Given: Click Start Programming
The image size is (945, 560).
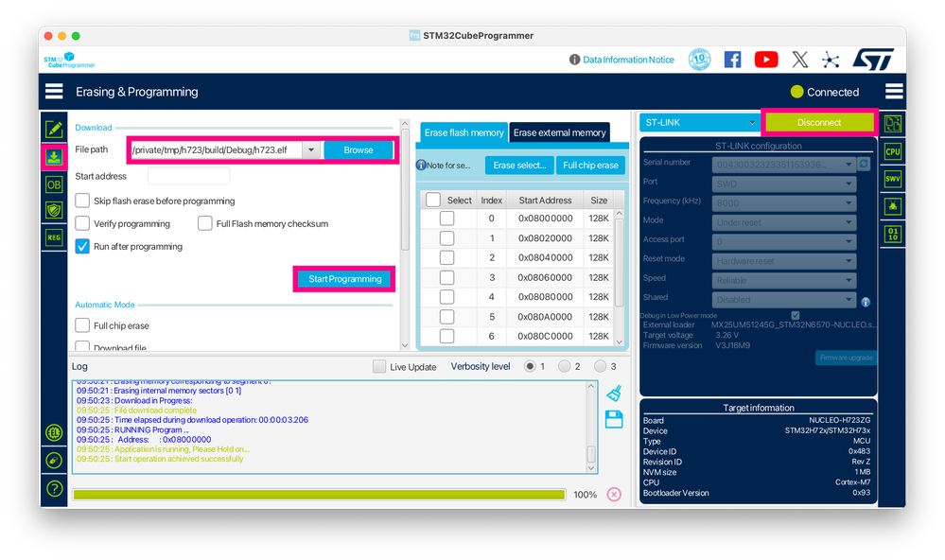Looking at the screenshot, I should pyautogui.click(x=344, y=279).
